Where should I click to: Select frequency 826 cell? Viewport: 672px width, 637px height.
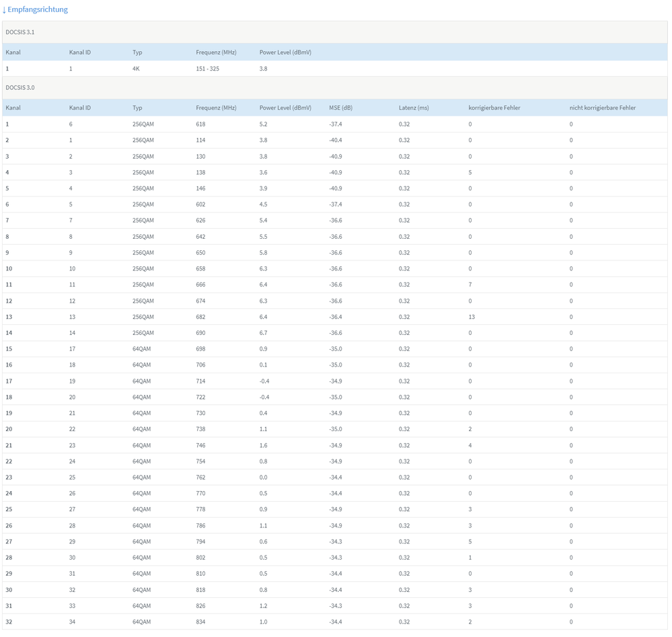click(200, 605)
